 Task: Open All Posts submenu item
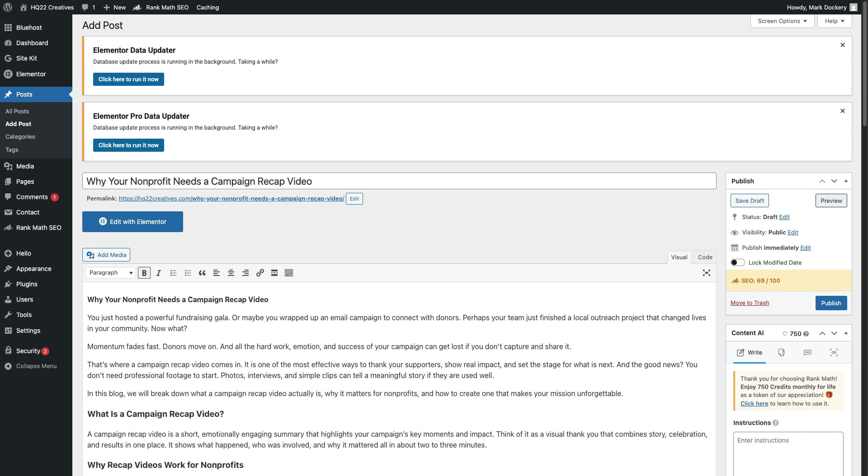(17, 111)
